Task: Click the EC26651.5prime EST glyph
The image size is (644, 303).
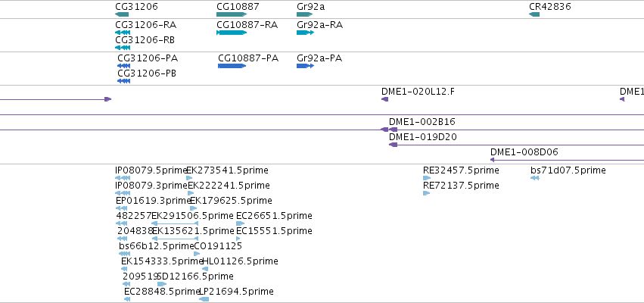Action: tap(240, 223)
